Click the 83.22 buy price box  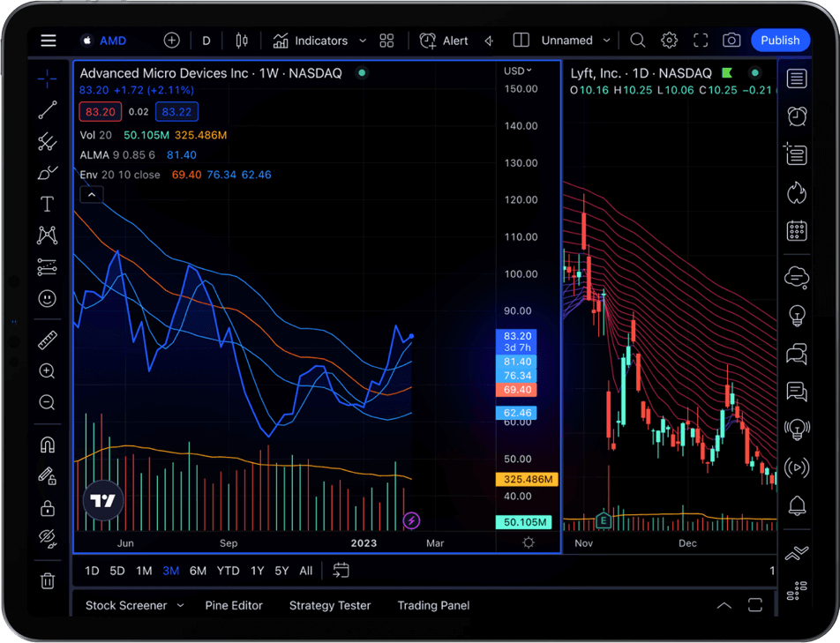pyautogui.click(x=176, y=112)
